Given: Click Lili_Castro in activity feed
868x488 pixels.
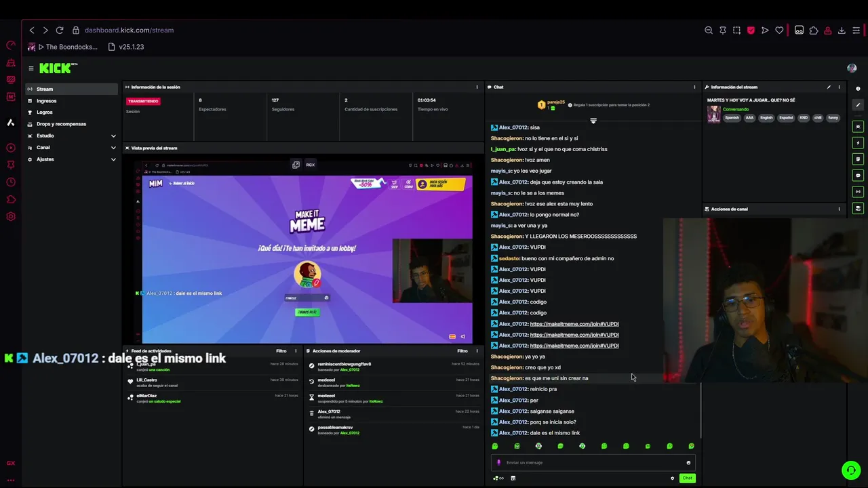Looking at the screenshot, I should (146, 380).
